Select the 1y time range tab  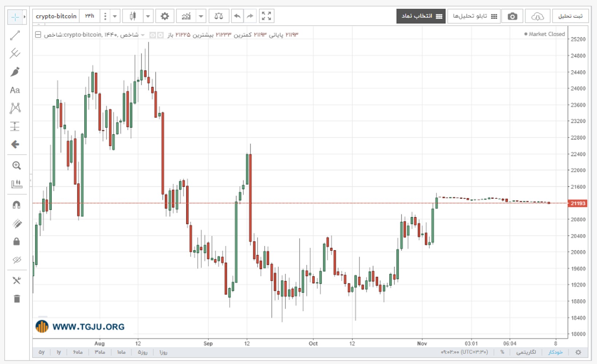pos(59,352)
